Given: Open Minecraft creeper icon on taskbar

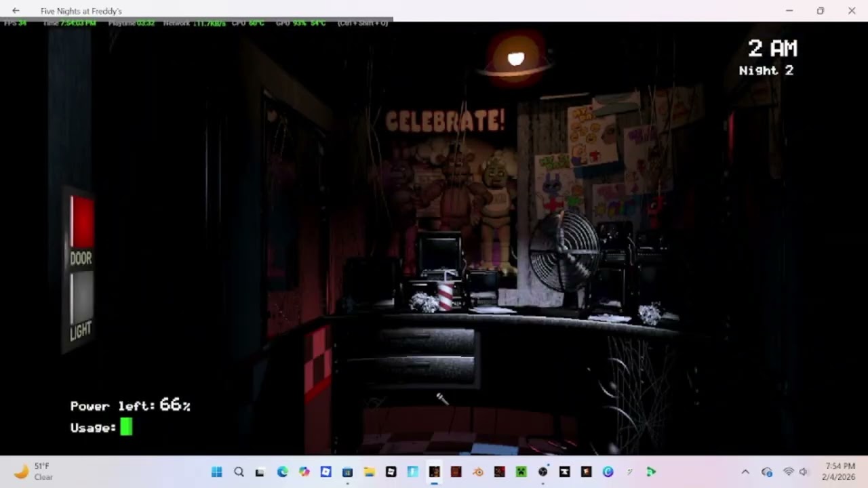Looking at the screenshot, I should pos(521,472).
